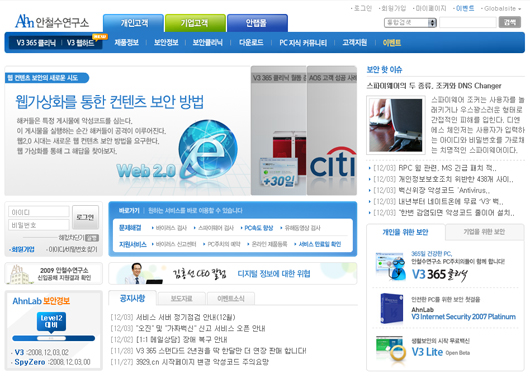Click the AhnLab logo at top left
The width and height of the screenshot is (530, 378).
[52, 21]
